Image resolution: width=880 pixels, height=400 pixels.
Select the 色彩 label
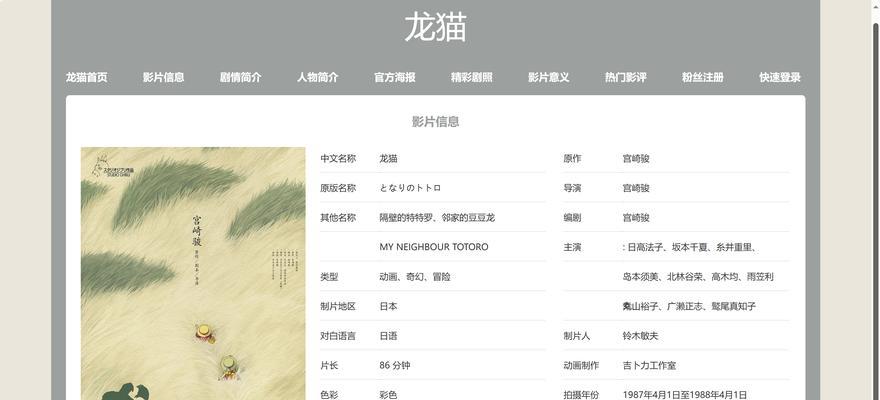point(329,394)
